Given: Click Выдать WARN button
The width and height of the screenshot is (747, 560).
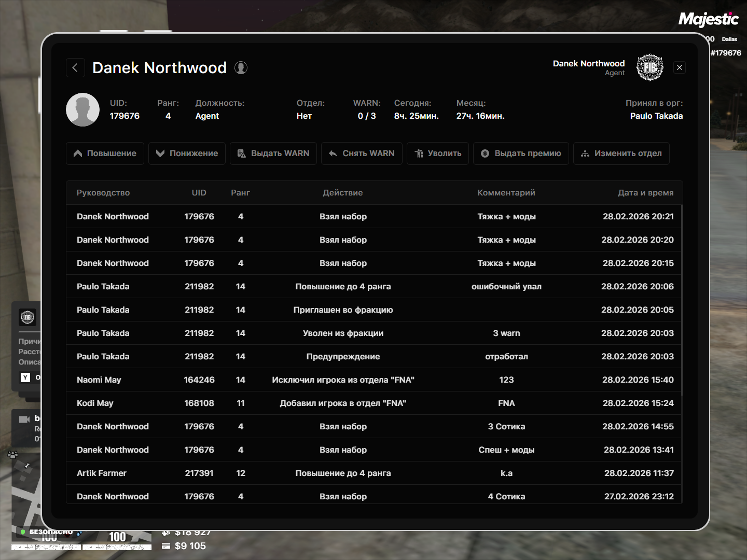Looking at the screenshot, I should click(x=273, y=153).
